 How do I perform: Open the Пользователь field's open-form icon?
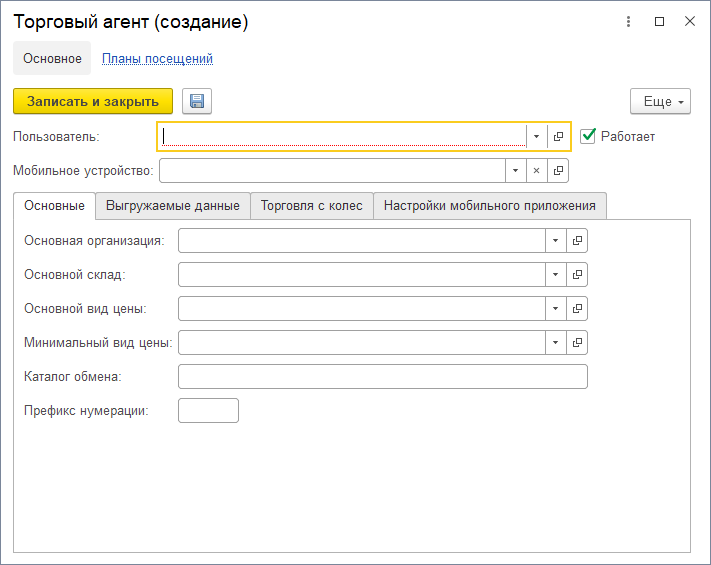tap(559, 136)
